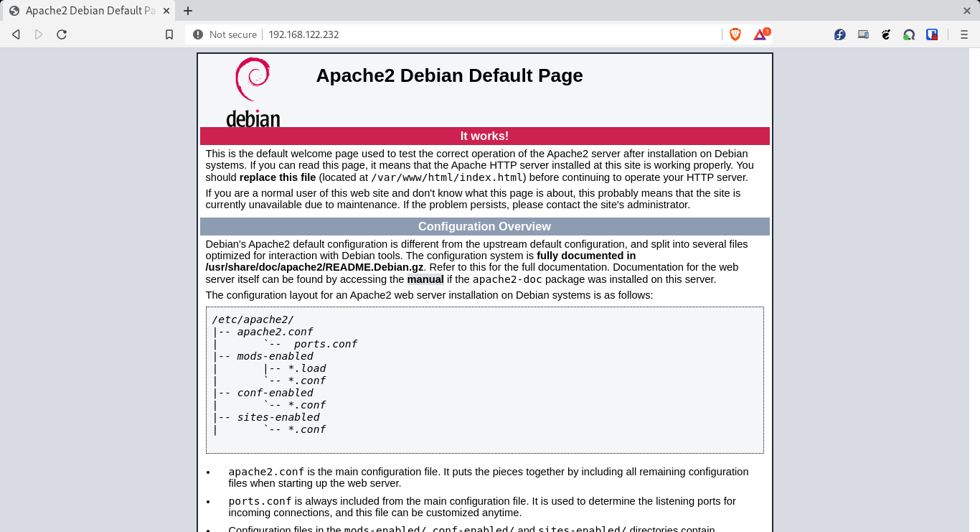Click the device sync extension icon
The image size is (980, 532).
click(x=863, y=34)
